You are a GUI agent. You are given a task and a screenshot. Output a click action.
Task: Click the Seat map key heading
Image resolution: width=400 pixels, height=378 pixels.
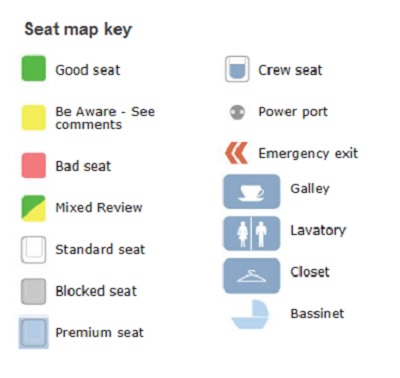pyautogui.click(x=78, y=30)
